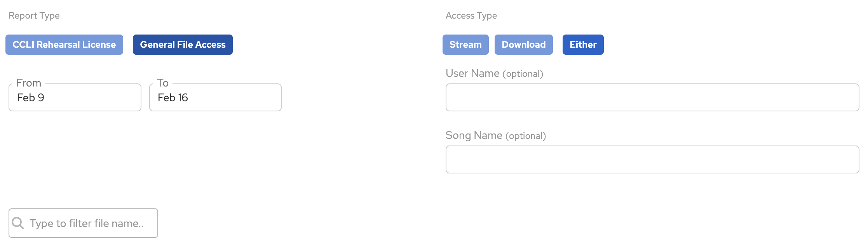Pick the Either access type option
Viewport: 868px width, 246px height.
click(x=583, y=45)
